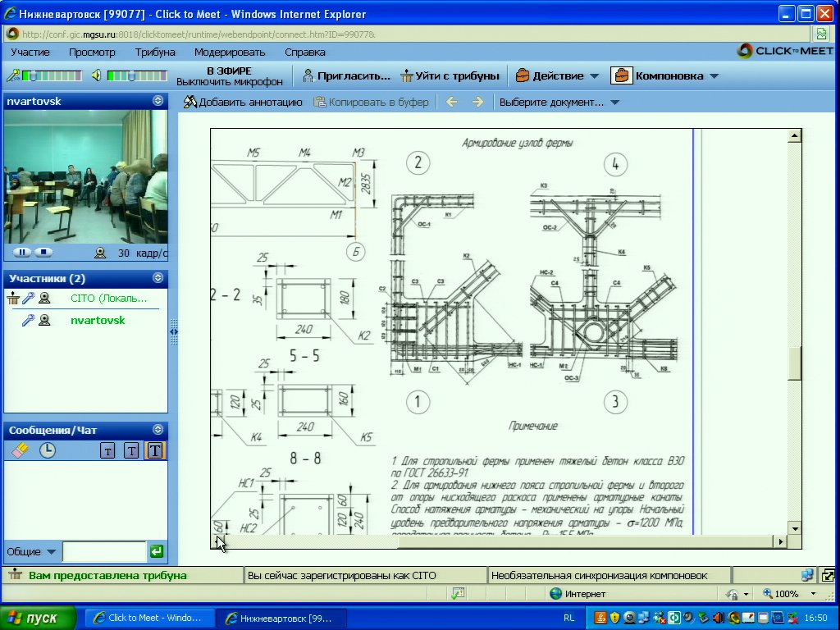Go to previous document page arrow
840x630 pixels.
point(452,102)
